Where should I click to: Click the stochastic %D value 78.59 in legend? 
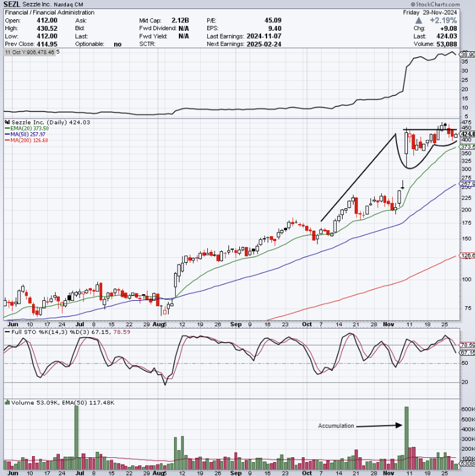[x=121, y=332]
